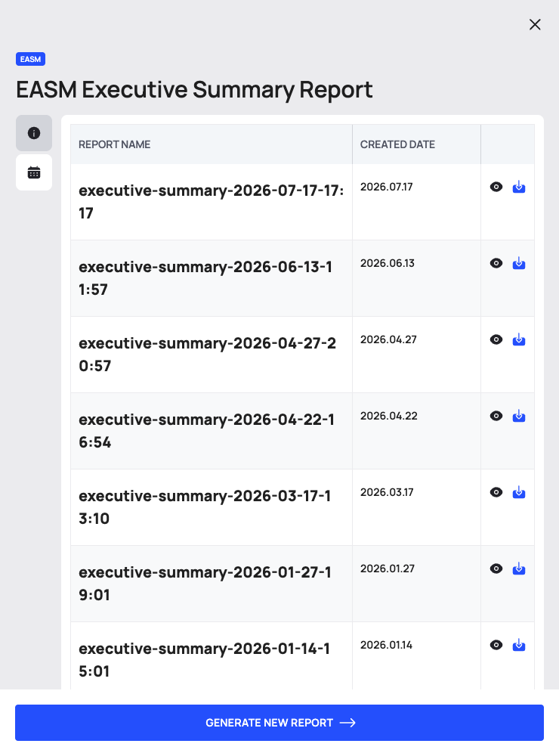Select report name executive-summary-2026-06-13-11:57
The image size is (559, 756).
[x=205, y=277]
